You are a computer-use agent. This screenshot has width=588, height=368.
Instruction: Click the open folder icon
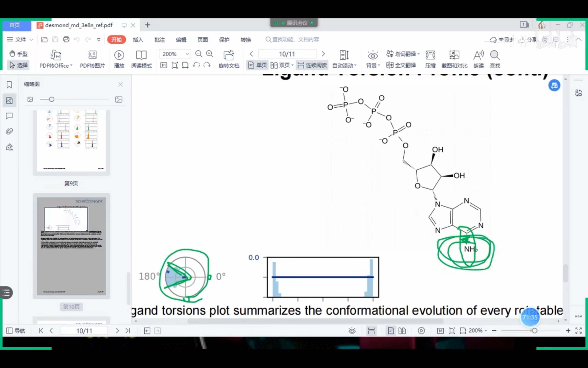pyautogui.click(x=45, y=39)
